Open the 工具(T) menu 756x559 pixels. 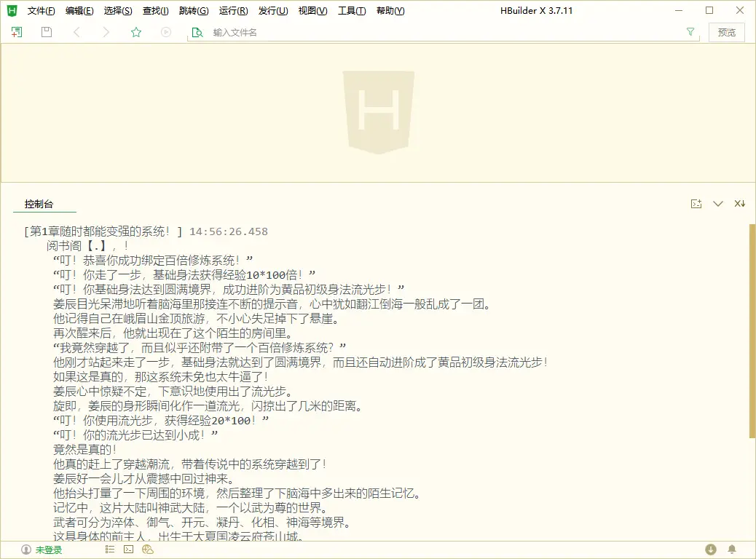pos(352,11)
